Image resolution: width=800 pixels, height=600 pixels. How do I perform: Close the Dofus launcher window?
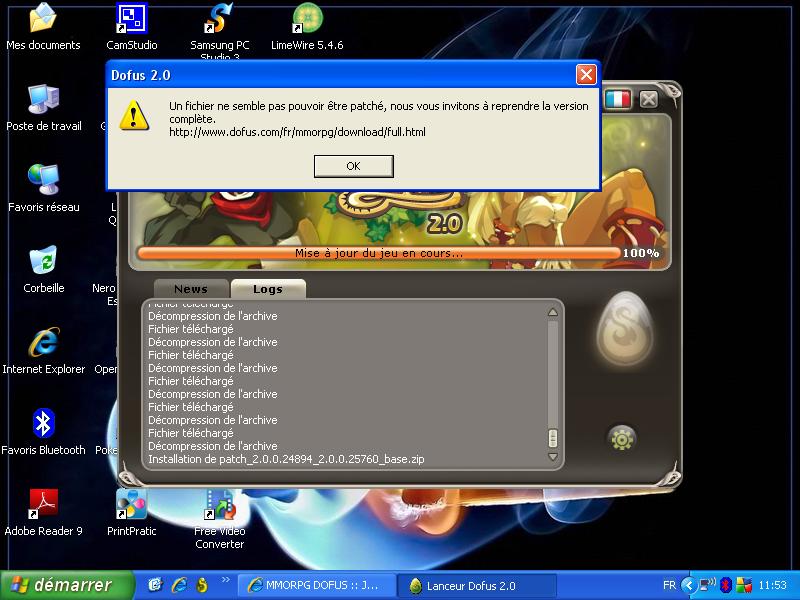coord(649,99)
